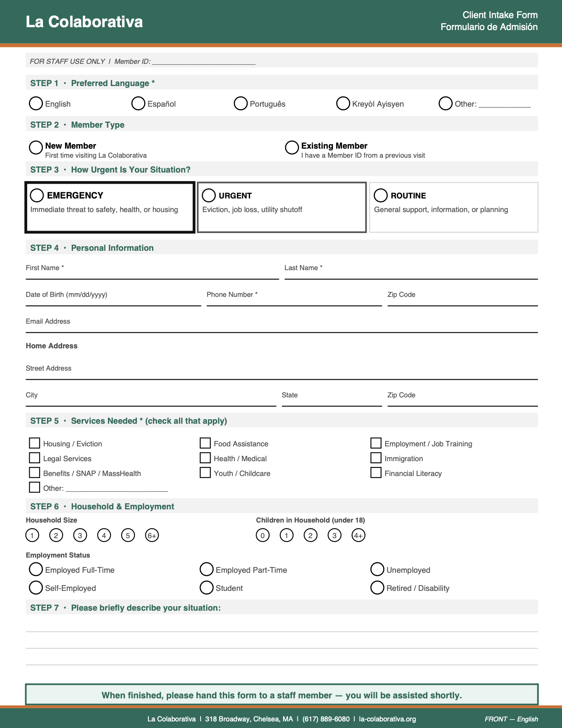Select EMERGENCY urgency option
This screenshot has height=728, width=562.
[x=37, y=195]
